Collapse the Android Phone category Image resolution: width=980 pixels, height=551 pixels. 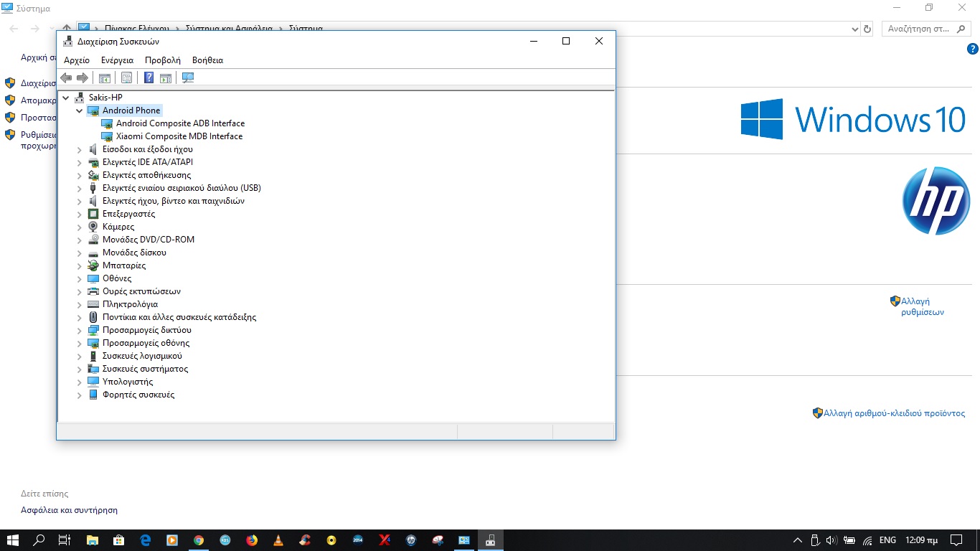point(80,110)
